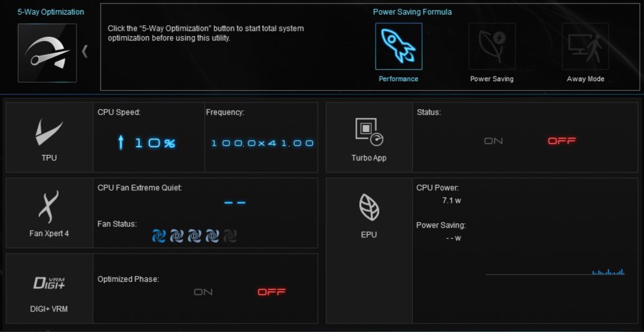Click the Away Mode label
The image size is (644, 332).
(585, 78)
